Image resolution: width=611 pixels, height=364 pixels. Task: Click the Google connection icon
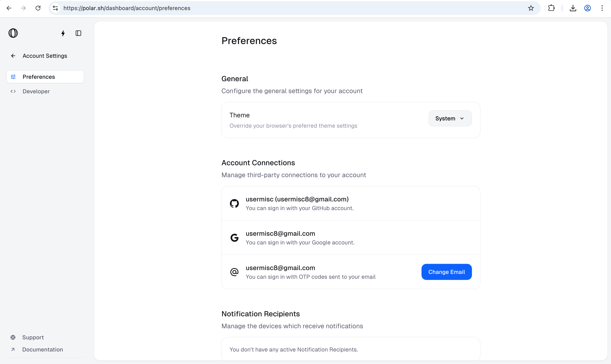[234, 238]
